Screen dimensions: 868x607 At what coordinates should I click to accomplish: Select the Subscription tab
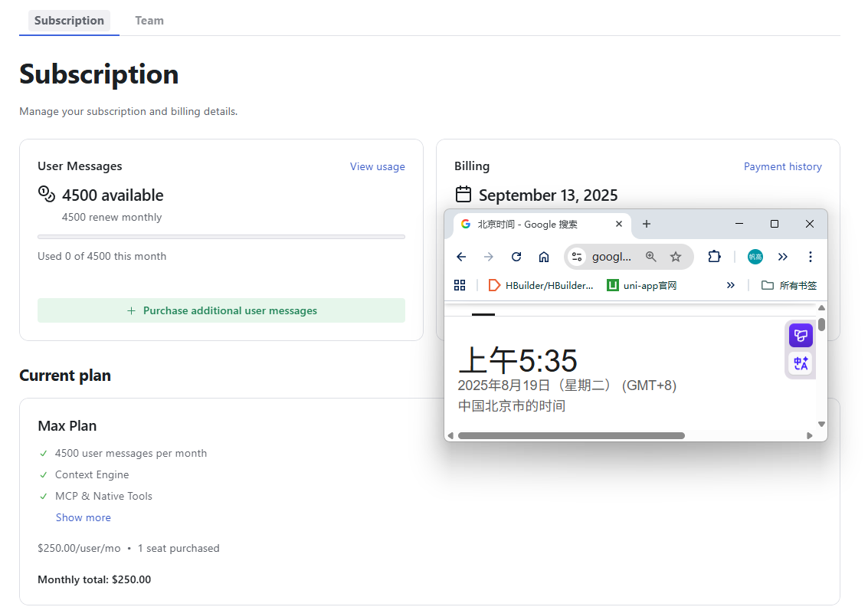(69, 21)
